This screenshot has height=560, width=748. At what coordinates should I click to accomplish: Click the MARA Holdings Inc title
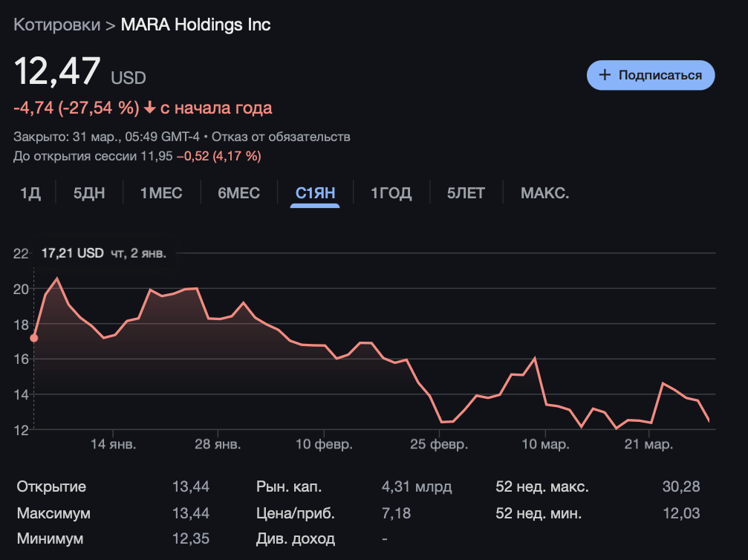195,25
